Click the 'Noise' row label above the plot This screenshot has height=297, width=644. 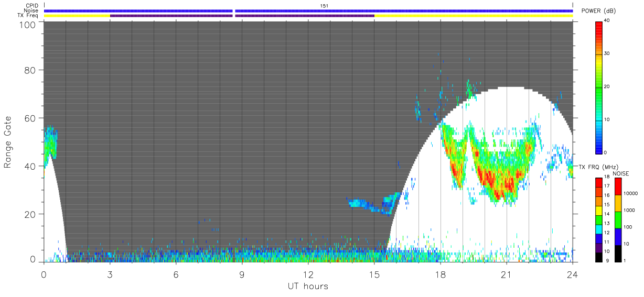click(31, 10)
